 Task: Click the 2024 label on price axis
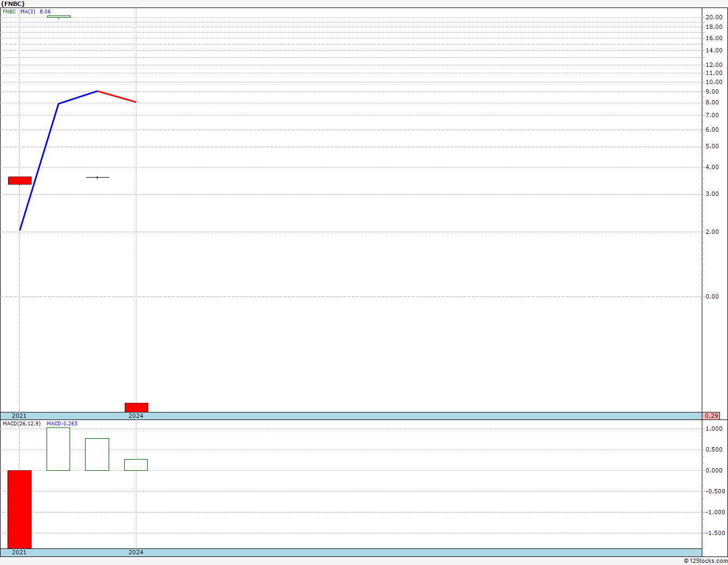coord(136,416)
